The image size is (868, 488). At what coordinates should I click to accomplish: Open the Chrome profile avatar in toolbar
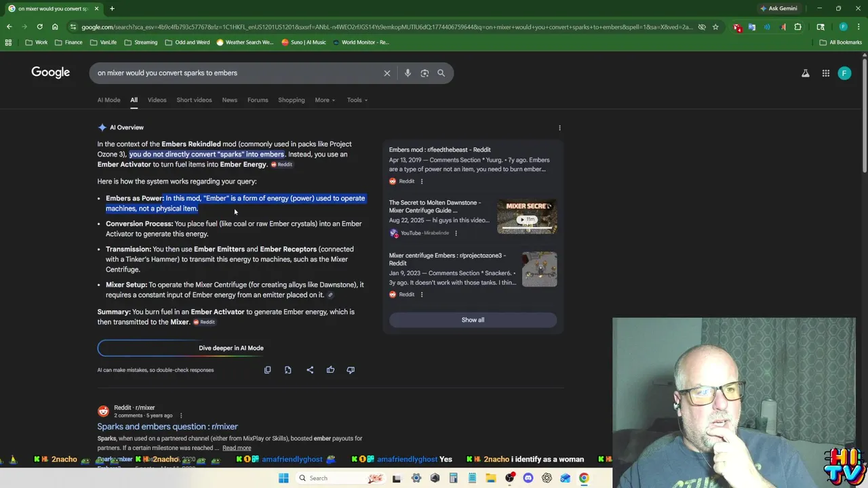[843, 27]
